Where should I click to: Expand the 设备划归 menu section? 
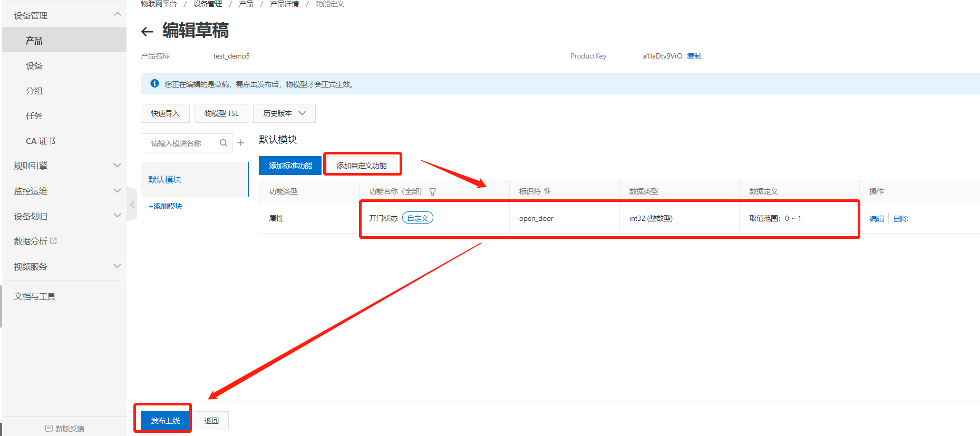(x=117, y=216)
